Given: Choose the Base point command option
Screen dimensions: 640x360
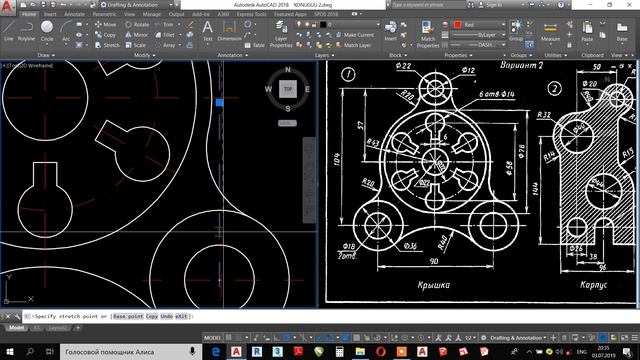Looking at the screenshot, I should coord(128,316).
